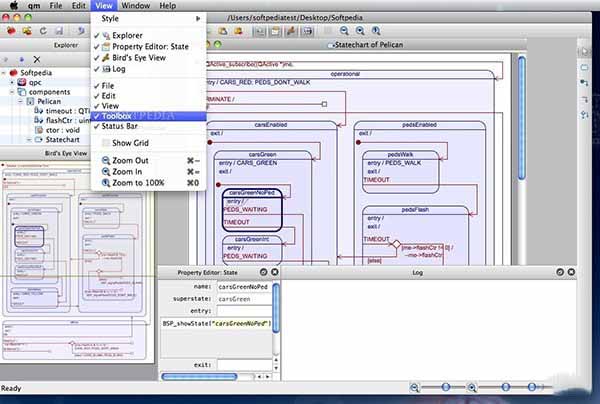Open the Apple menu
Viewport: 600px width, 404px height.
[11, 5]
